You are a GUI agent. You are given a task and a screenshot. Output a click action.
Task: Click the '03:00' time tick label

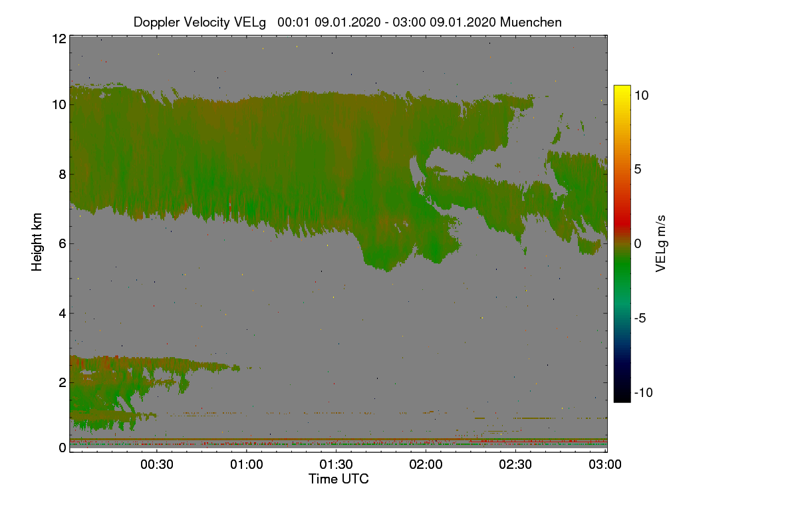605,464
